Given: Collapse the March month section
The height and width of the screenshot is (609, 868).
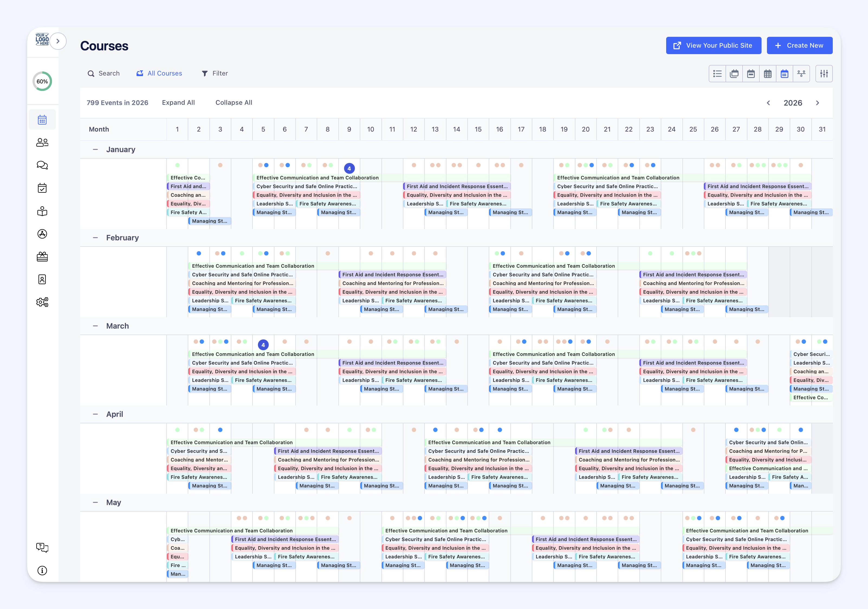Looking at the screenshot, I should [x=95, y=326].
